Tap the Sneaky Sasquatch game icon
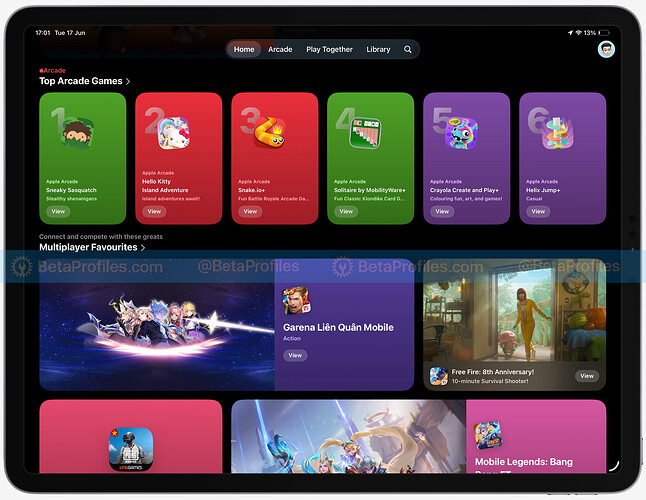Screen dimensions: 646x500 click(77, 133)
